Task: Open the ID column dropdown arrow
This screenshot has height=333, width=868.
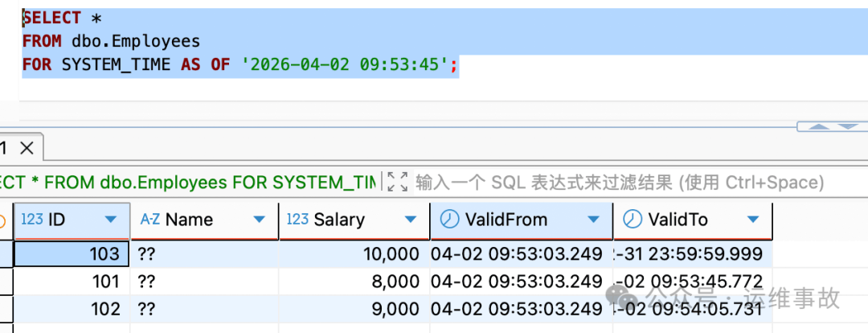Action: click(110, 220)
